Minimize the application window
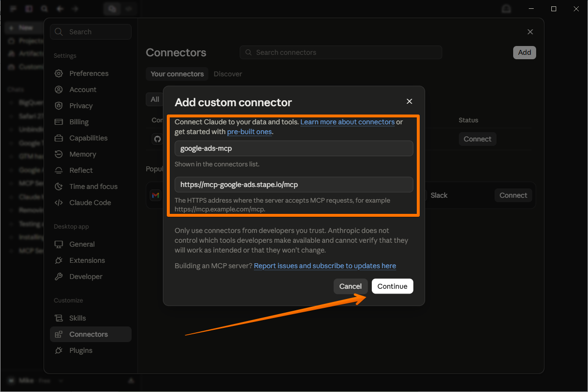This screenshot has width=588, height=392. 532,9
